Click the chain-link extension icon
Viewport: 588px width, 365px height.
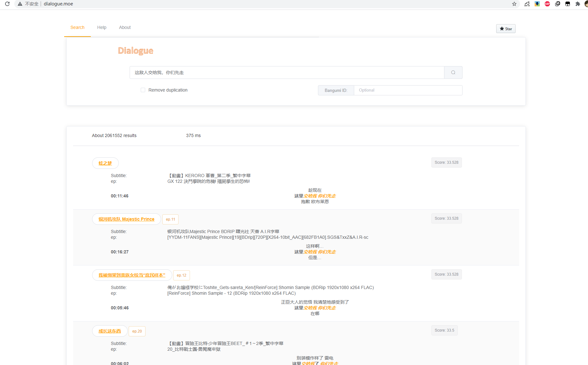tap(558, 4)
